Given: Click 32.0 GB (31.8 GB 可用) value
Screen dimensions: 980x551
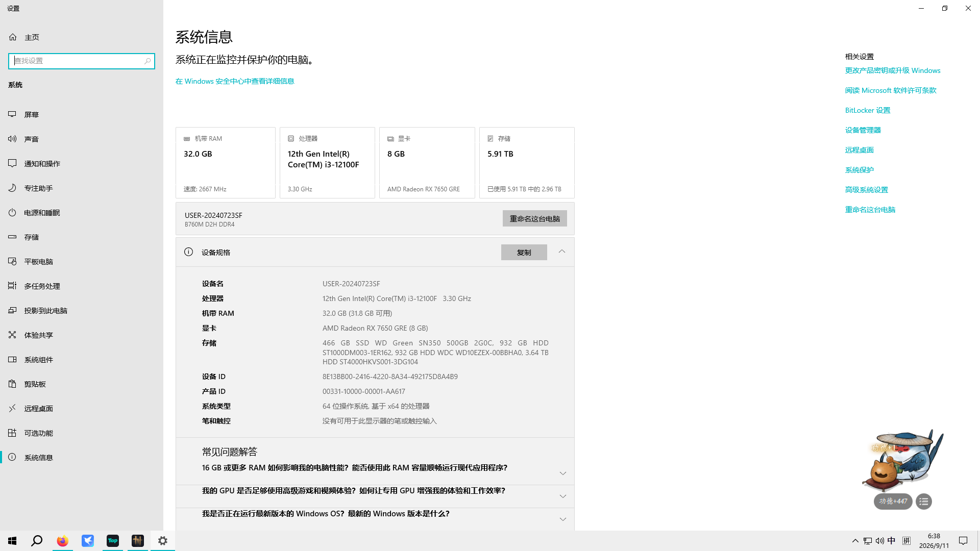Looking at the screenshot, I should tap(357, 313).
